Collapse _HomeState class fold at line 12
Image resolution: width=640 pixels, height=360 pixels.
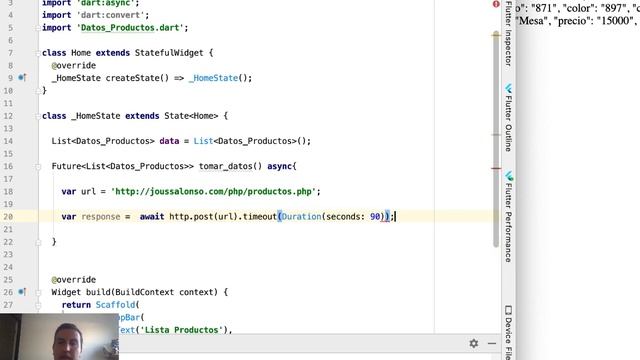38,116
